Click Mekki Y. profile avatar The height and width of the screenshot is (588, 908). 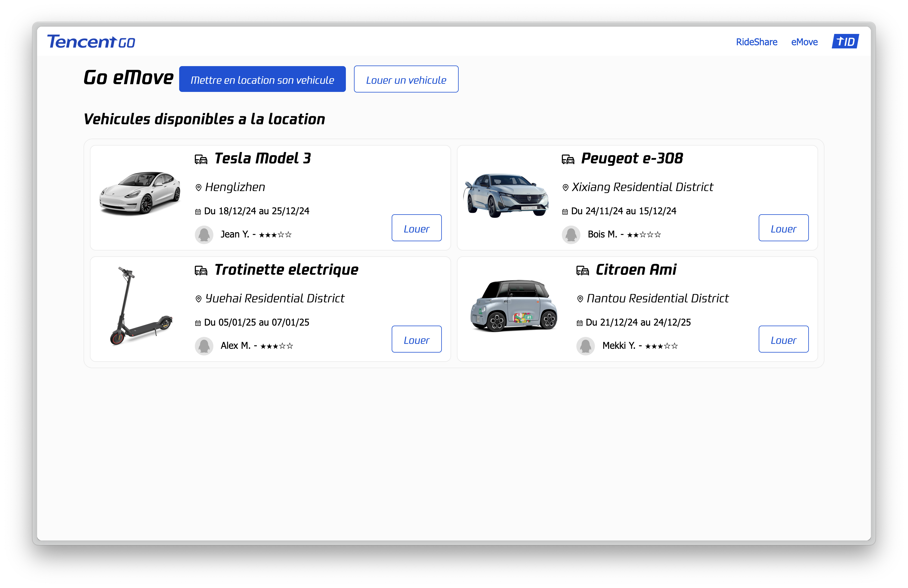pos(585,346)
